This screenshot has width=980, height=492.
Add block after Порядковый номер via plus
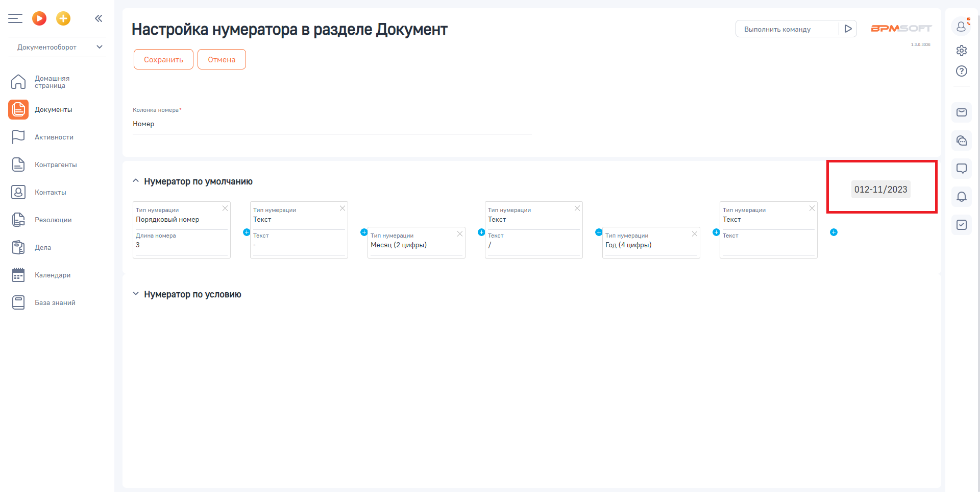tap(247, 232)
